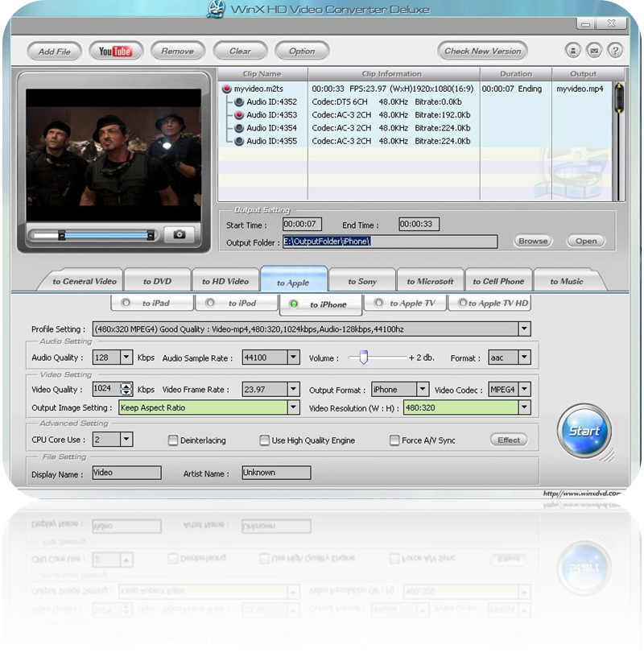Select audio track ID:4354
This screenshot has height=653, width=644.
tap(239, 128)
